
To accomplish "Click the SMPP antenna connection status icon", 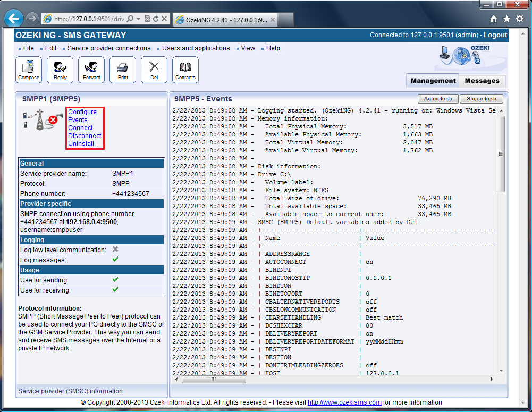I will pos(40,120).
